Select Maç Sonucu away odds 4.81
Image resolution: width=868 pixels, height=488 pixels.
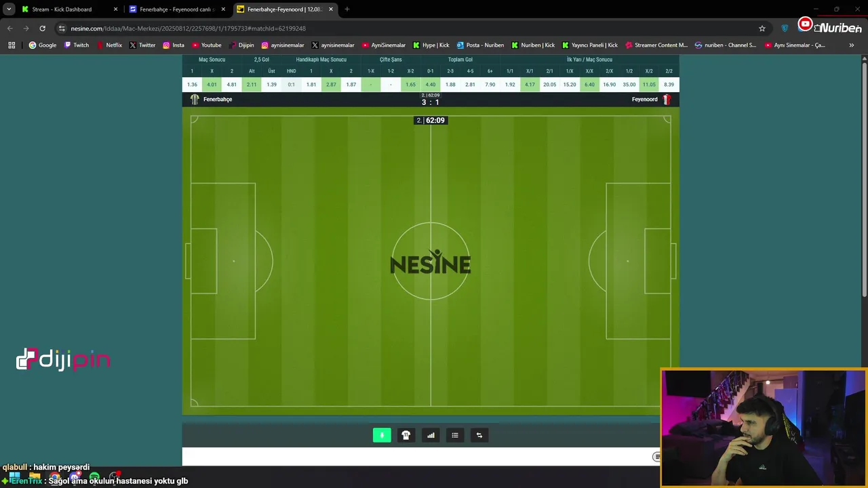[231, 85]
